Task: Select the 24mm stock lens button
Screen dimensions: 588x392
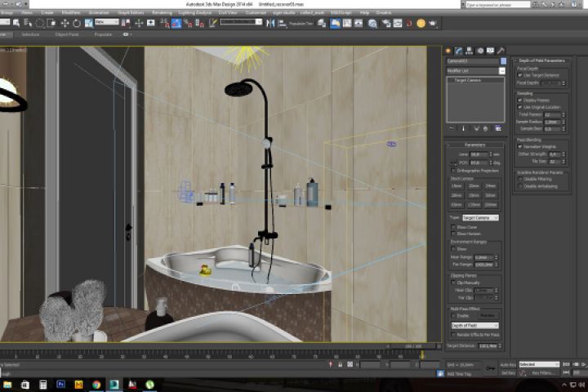Action: (491, 186)
